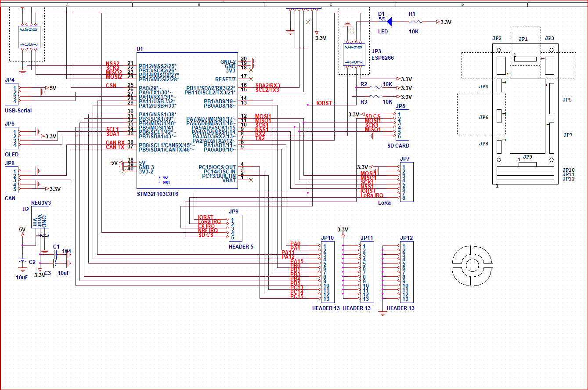Select the JP6 OLED connector symbol
Screen dimensions: 588x390
pos(11,138)
